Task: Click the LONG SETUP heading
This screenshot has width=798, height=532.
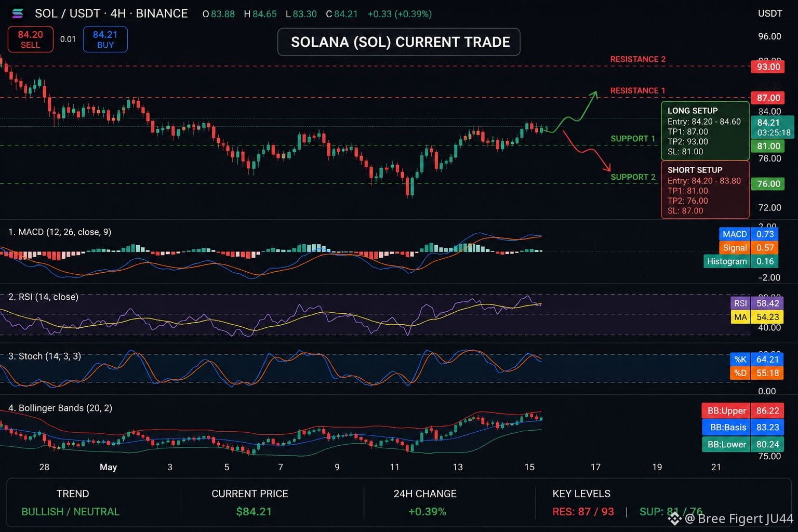Action: tap(693, 111)
